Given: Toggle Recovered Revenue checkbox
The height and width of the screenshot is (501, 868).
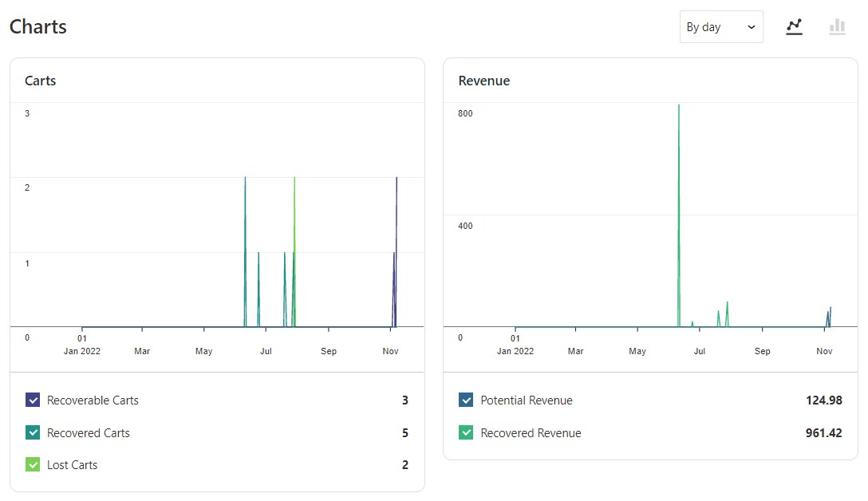Looking at the screenshot, I should [x=466, y=432].
